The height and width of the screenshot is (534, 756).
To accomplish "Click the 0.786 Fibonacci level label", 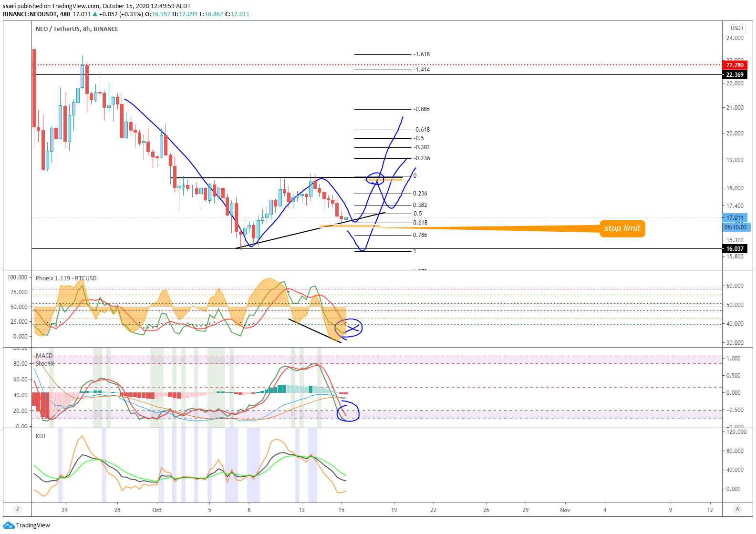I will pos(420,235).
